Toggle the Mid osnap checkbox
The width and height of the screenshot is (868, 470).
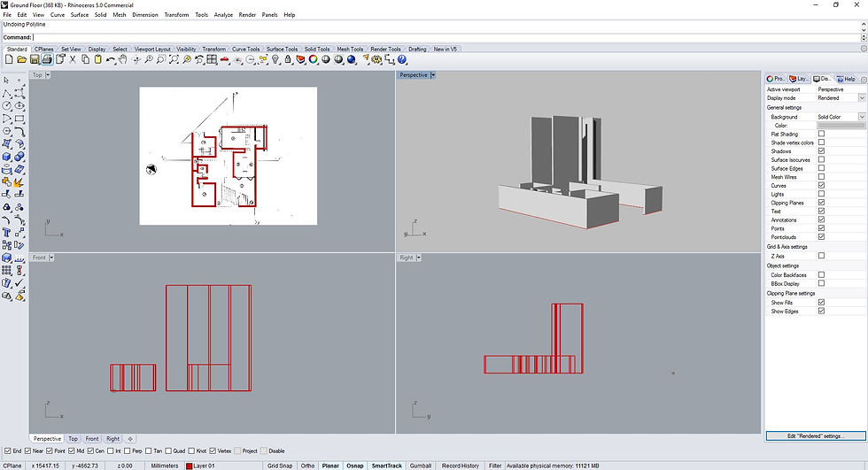click(72, 451)
